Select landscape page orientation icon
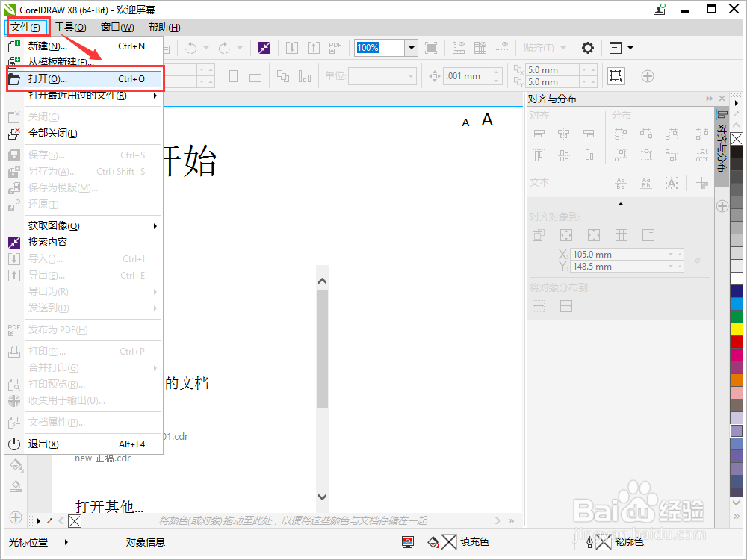The height and width of the screenshot is (560, 747). [x=255, y=77]
